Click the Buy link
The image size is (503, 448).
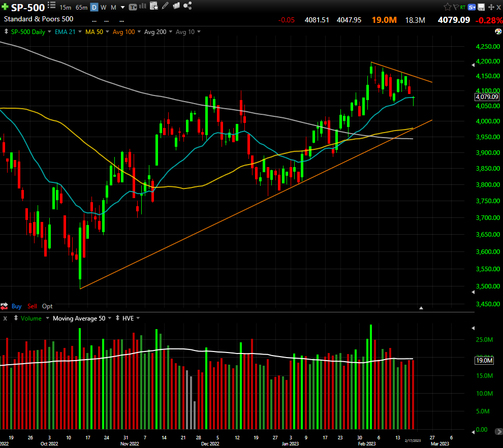pos(16,306)
